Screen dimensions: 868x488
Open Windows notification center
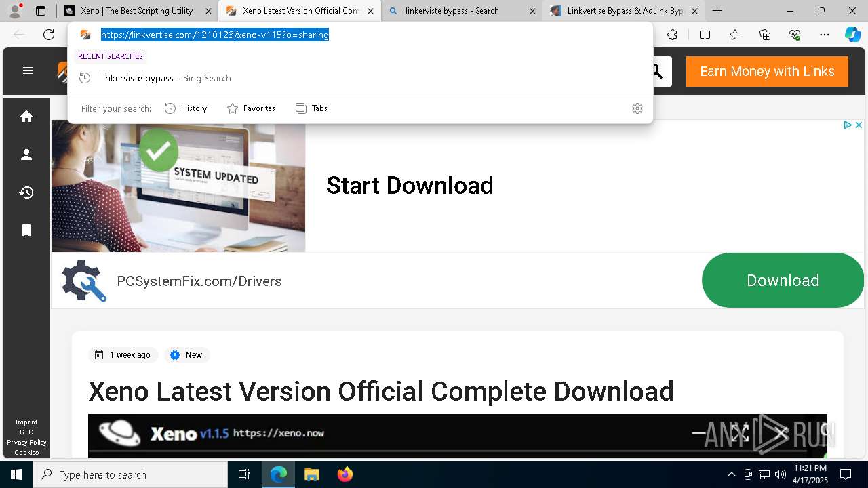point(846,474)
